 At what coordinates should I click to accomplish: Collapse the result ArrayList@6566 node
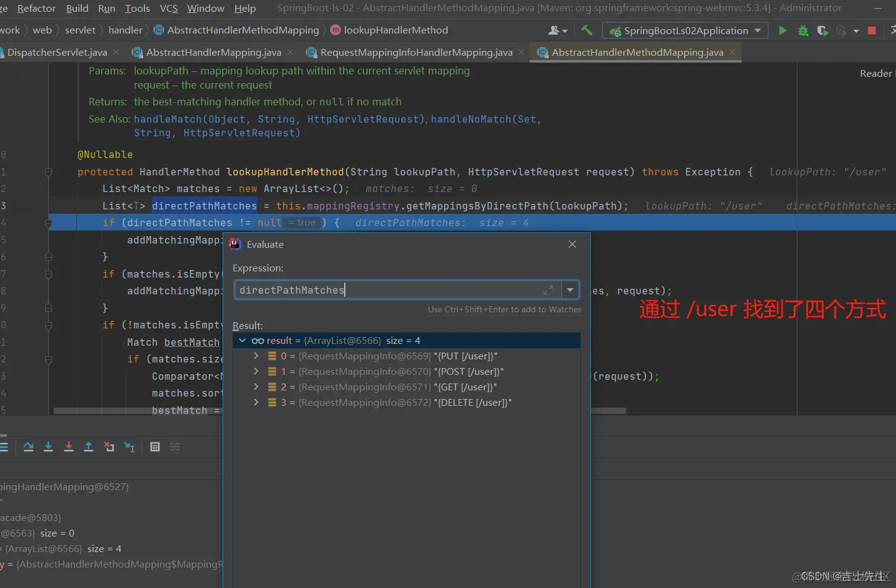(x=242, y=341)
